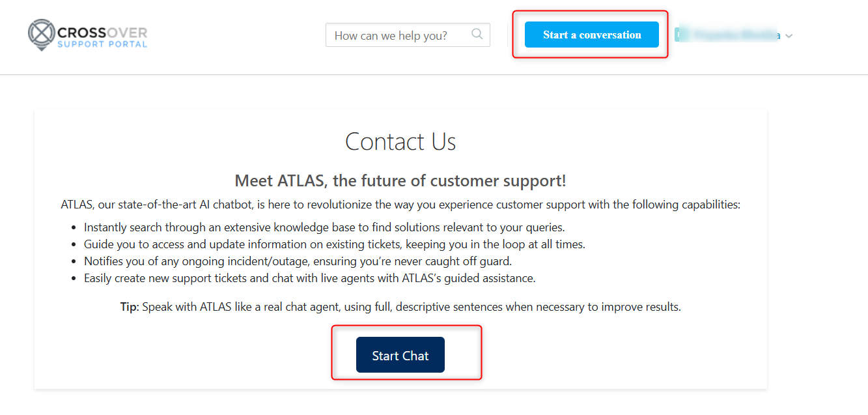Viewport: 868px width, 415px height.
Task: Click the ATLAS state-of-the-art chatbot intro sentence
Action: click(x=400, y=205)
